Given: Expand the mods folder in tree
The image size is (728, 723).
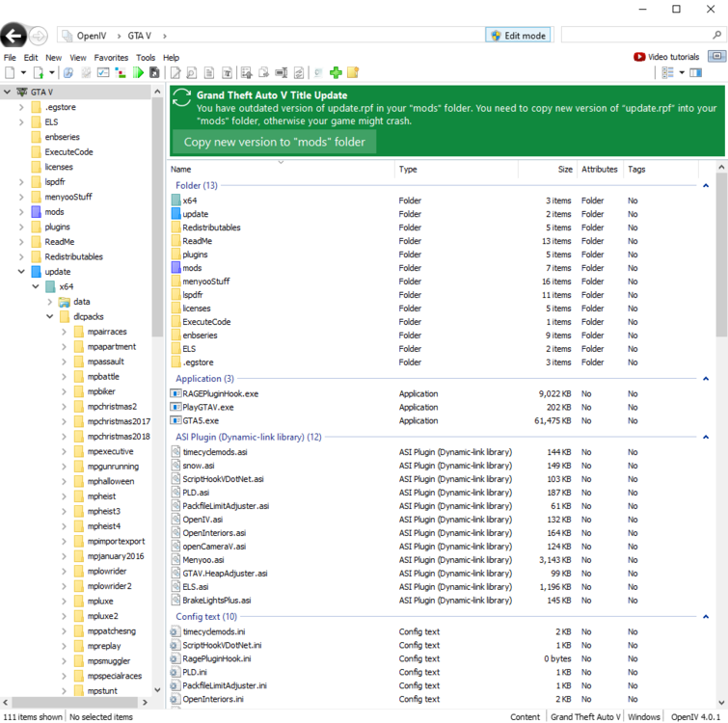Looking at the screenshot, I should click(22, 211).
